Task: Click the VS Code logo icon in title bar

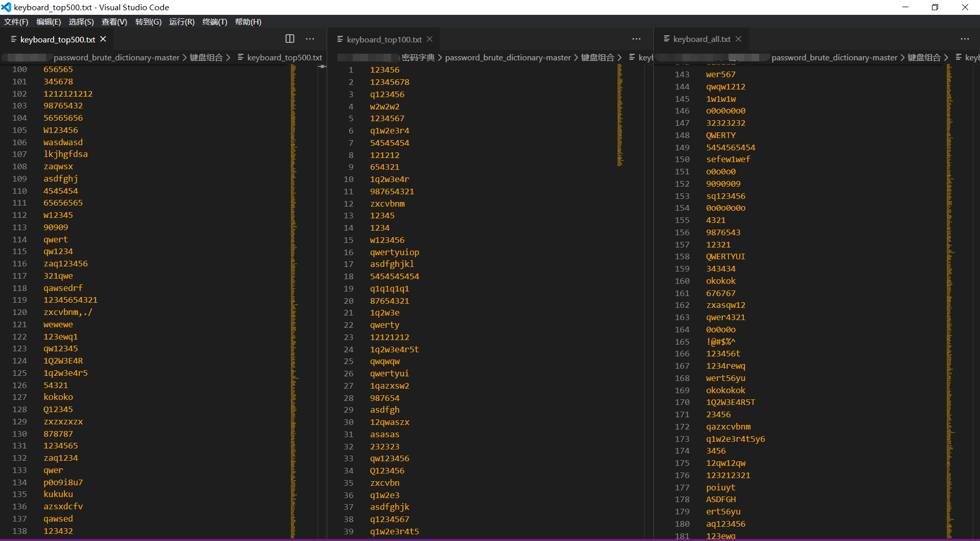Action: click(6, 7)
